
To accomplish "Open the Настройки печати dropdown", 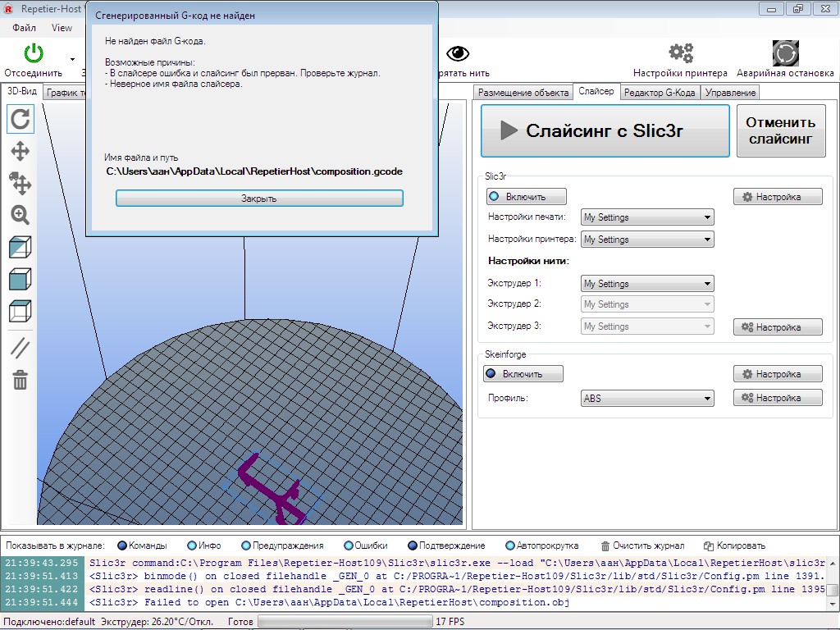I will click(x=647, y=217).
